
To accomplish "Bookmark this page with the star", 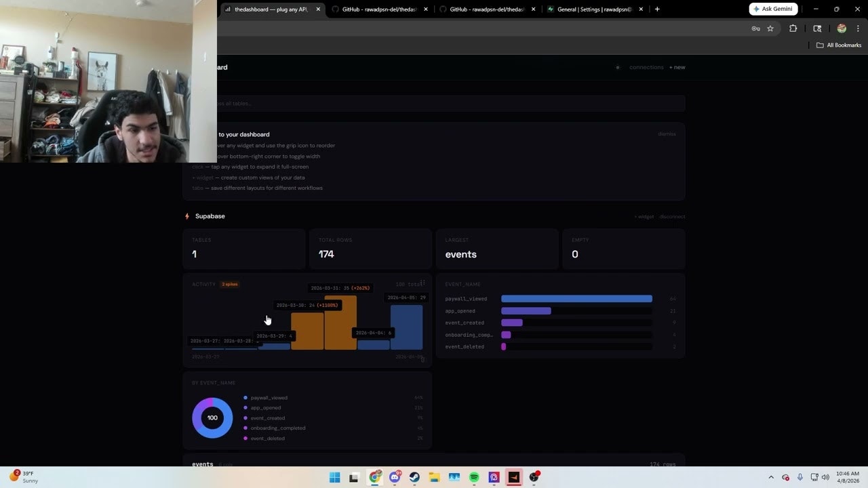I will (770, 28).
